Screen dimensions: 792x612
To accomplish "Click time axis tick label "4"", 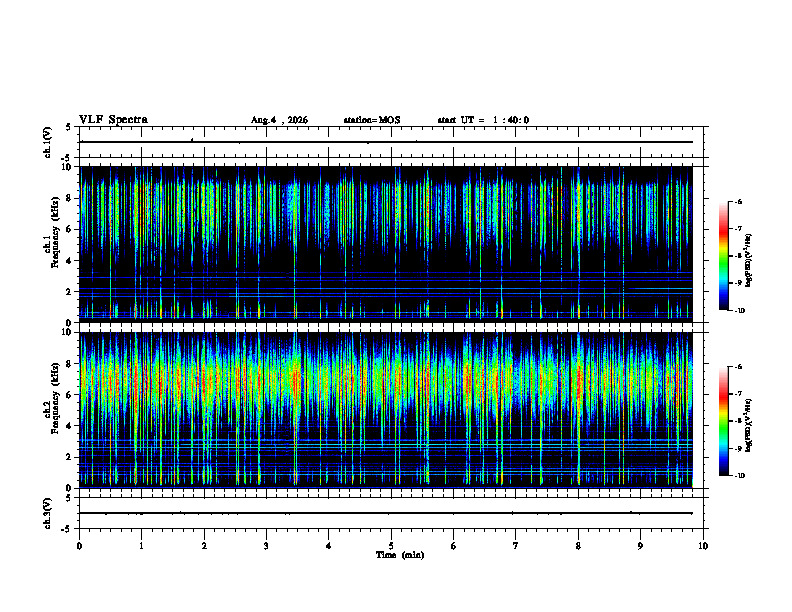I will (329, 546).
